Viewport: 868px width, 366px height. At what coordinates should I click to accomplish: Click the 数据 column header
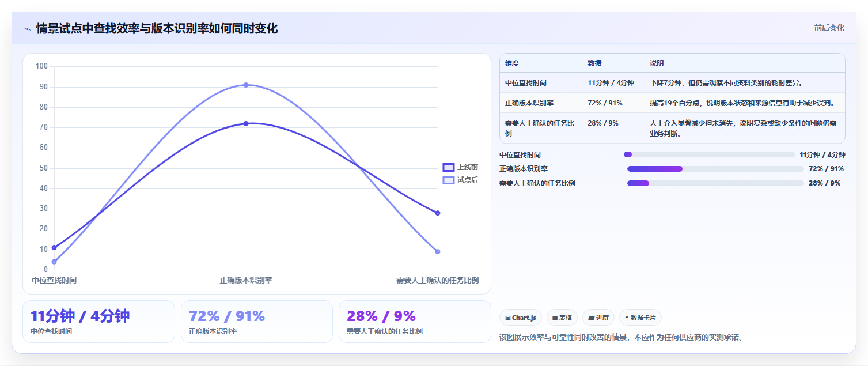(594, 63)
